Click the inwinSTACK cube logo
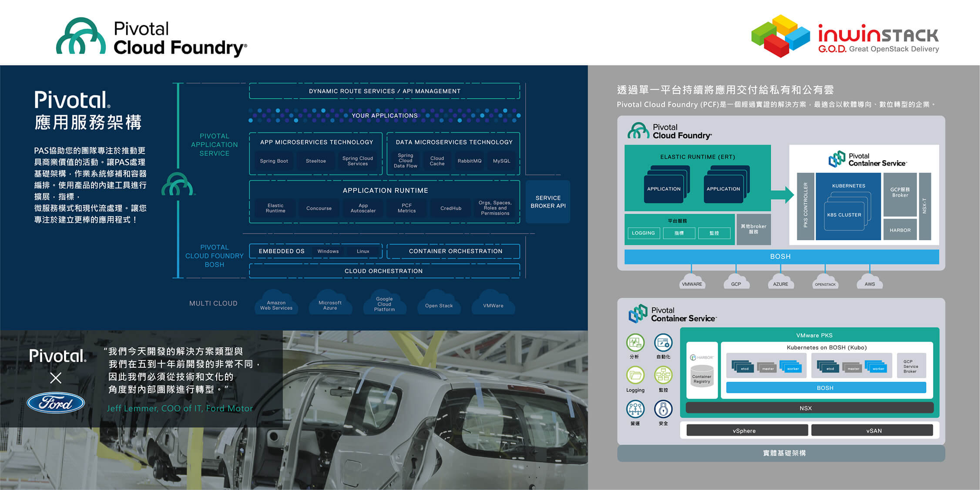 tap(780, 36)
